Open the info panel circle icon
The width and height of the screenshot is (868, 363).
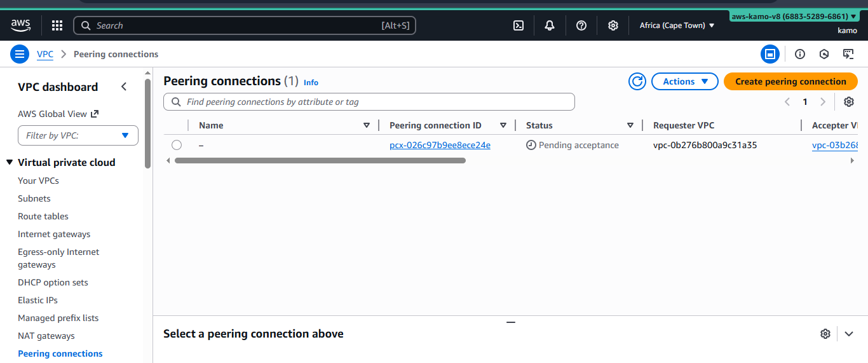click(x=800, y=54)
